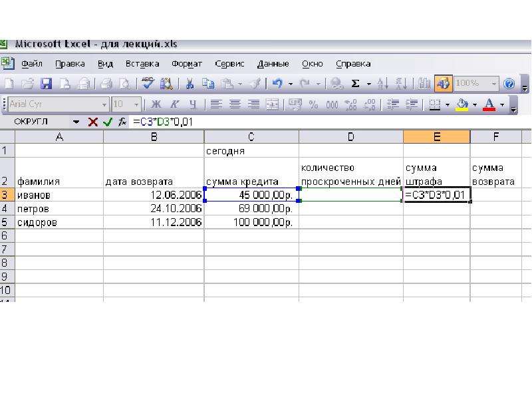This screenshot has height=399, width=532.
Task: Click the Spelling check ABC icon
Action: (148, 84)
